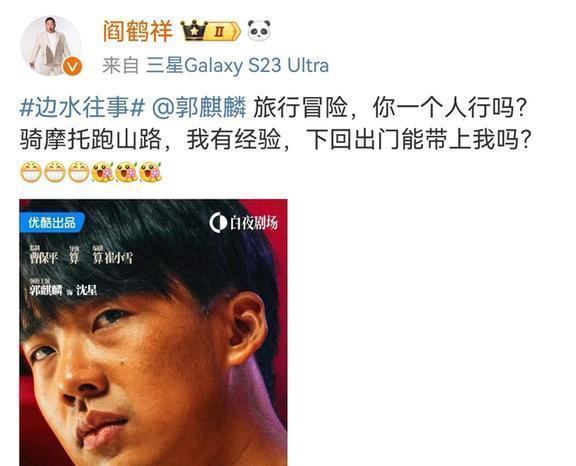The image size is (576, 466).
Task: Click the 优酷出品 label on poster
Action: [52, 223]
